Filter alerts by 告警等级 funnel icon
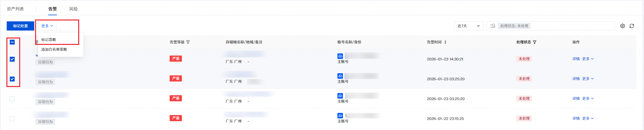The width and height of the screenshot is (644, 130). (x=188, y=42)
